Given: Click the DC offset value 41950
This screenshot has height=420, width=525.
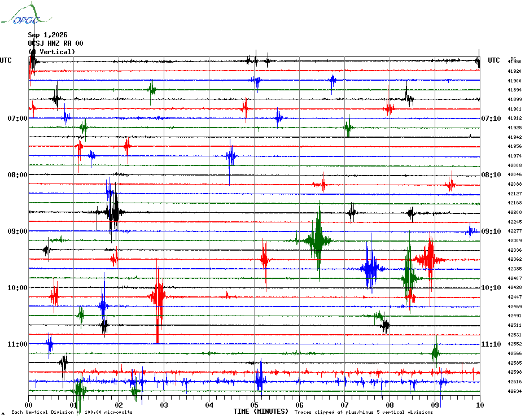Looking at the screenshot, I should pos(515,62).
